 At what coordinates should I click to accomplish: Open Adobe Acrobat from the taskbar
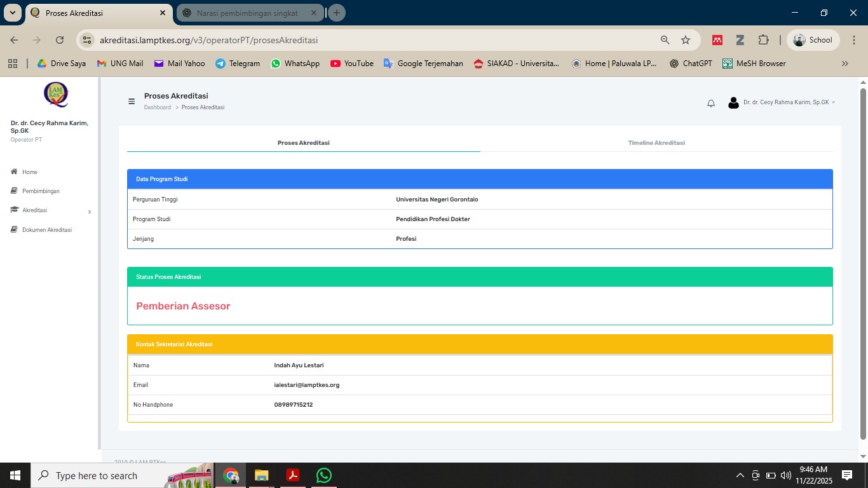tap(292, 475)
